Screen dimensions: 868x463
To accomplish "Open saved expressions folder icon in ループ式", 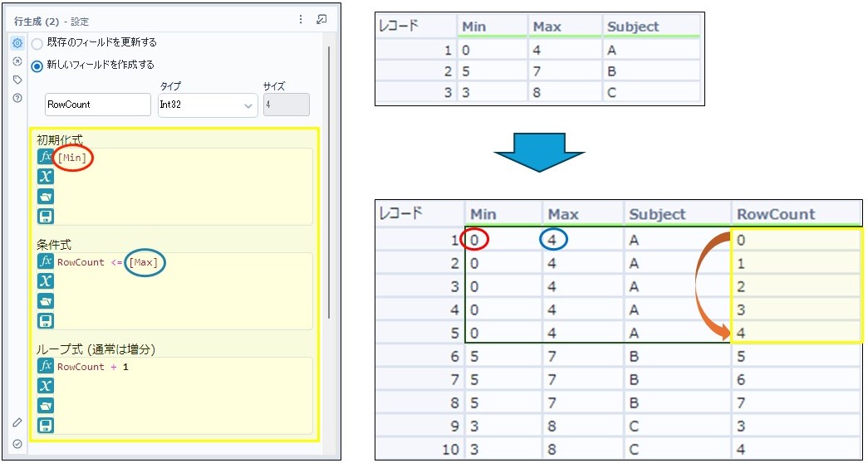I will [46, 406].
